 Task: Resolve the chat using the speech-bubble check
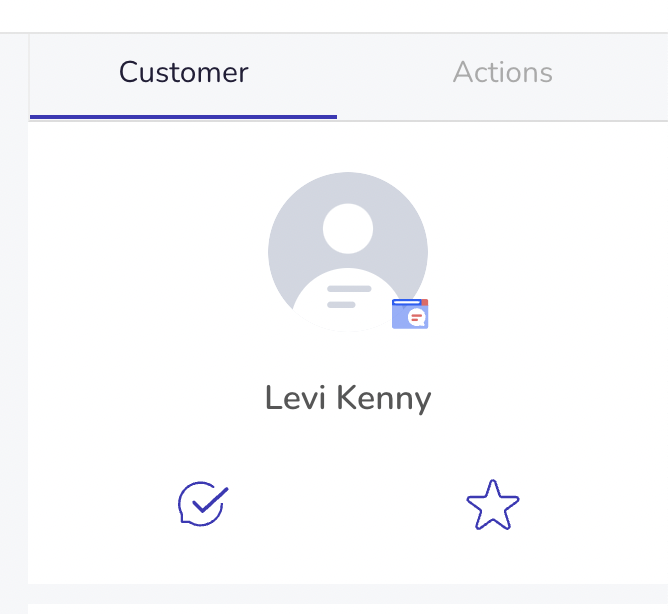pos(203,504)
